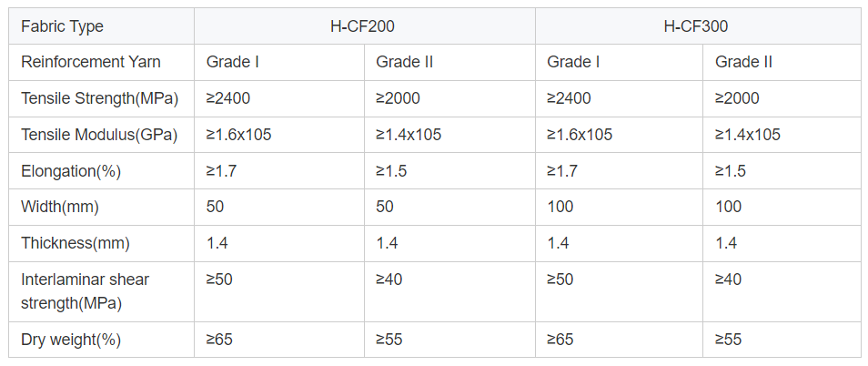Select H-CF300 Grade I dry weight value
Screen dimensions: 868x366
560,340
